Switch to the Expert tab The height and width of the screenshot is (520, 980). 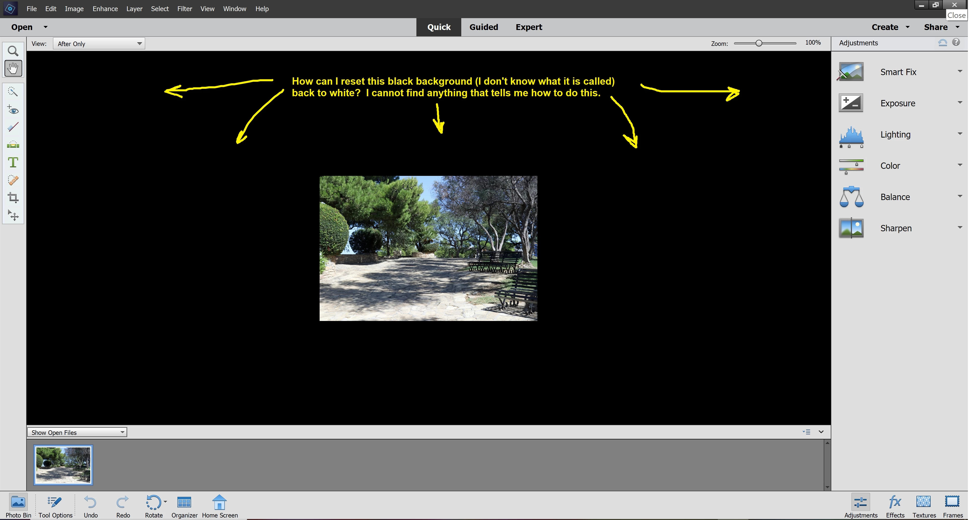click(x=528, y=27)
